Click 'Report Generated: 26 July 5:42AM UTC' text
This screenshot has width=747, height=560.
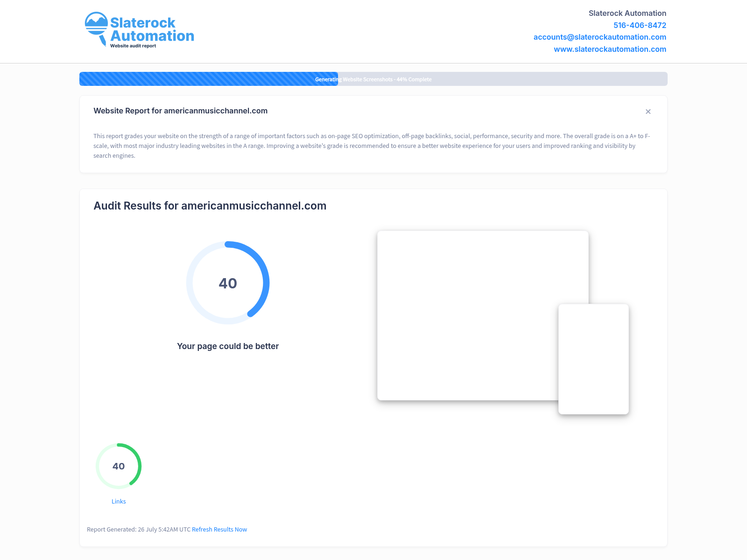[139, 529]
